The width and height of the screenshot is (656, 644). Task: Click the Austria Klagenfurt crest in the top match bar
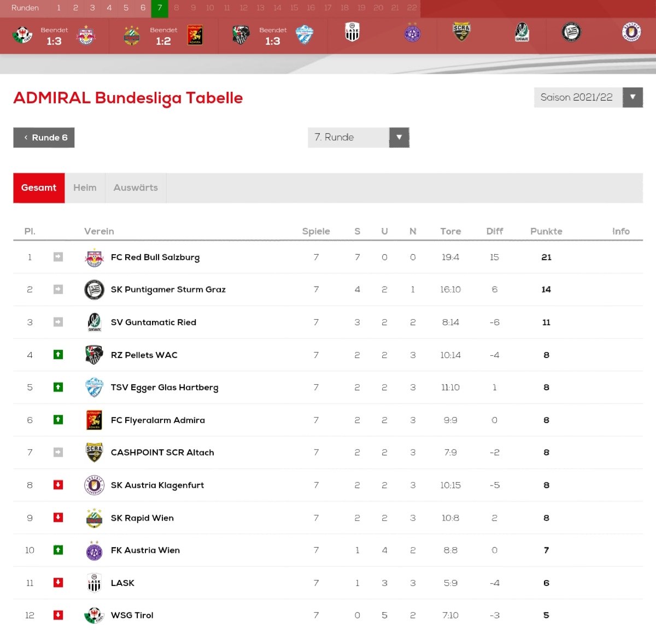pos(631,32)
